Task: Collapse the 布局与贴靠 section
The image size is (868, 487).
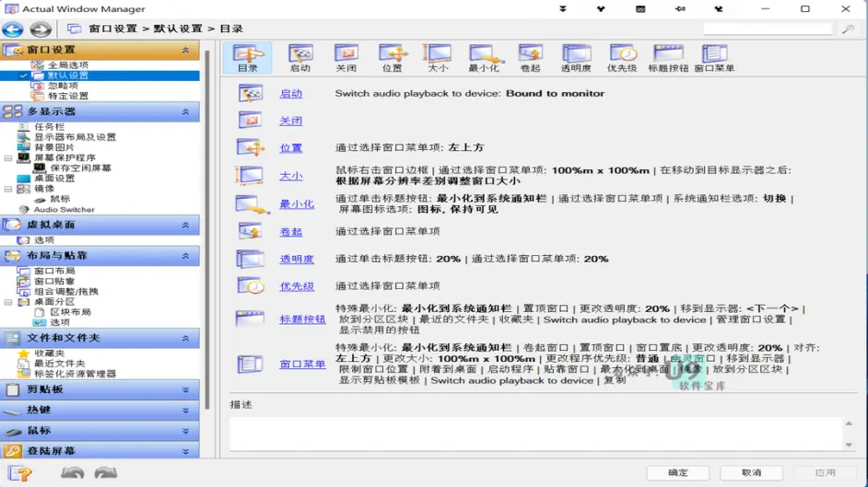Action: click(x=185, y=256)
